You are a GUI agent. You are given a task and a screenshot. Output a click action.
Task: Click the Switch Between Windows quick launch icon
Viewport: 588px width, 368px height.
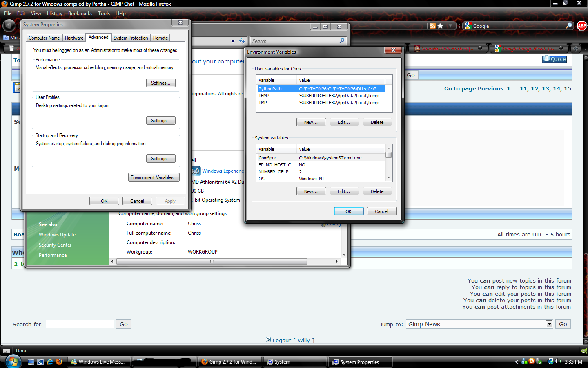(40, 362)
